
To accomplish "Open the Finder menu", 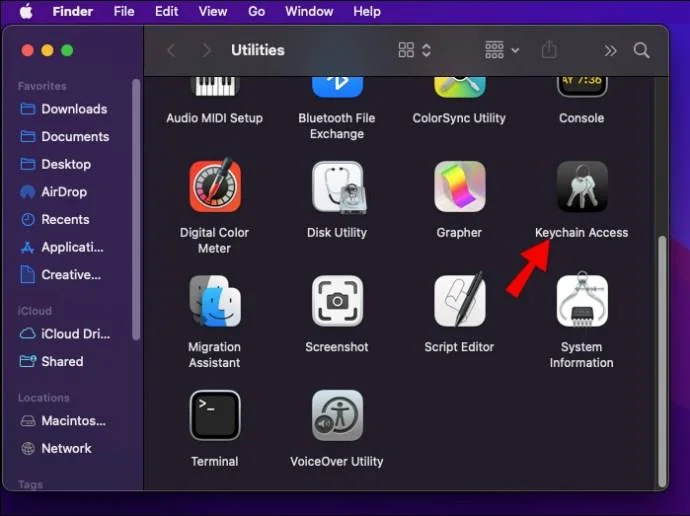I will click(73, 11).
